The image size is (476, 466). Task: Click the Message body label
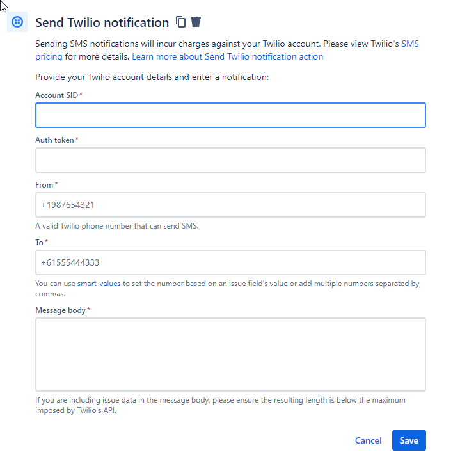60,310
